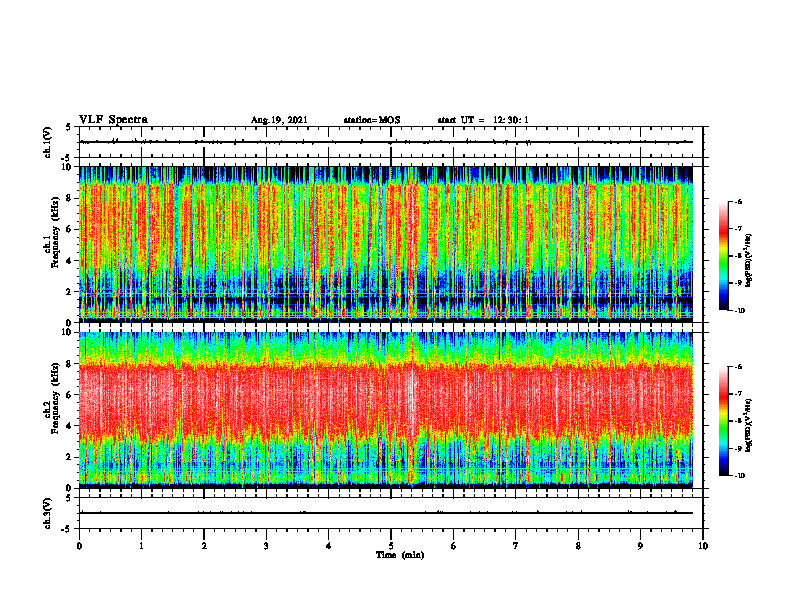The height and width of the screenshot is (612, 792).
Task: Click the time axis tick label "8"
Action: (x=578, y=546)
